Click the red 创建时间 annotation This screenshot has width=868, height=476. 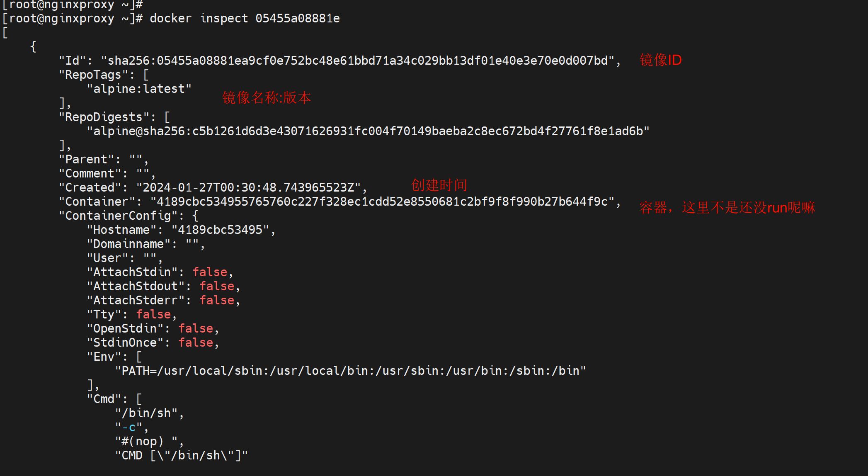439,185
